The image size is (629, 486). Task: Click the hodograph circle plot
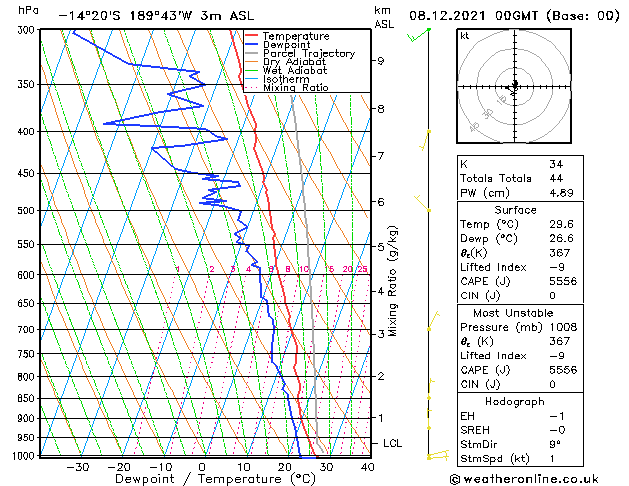[514, 87]
